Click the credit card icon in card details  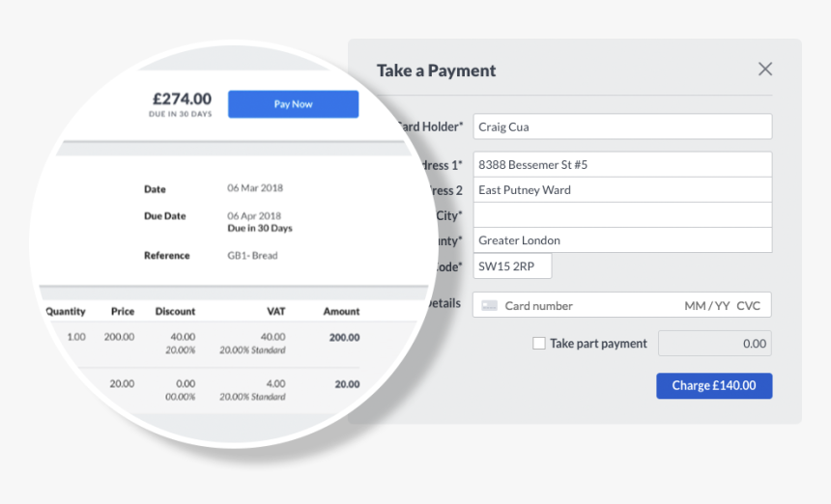(x=489, y=305)
